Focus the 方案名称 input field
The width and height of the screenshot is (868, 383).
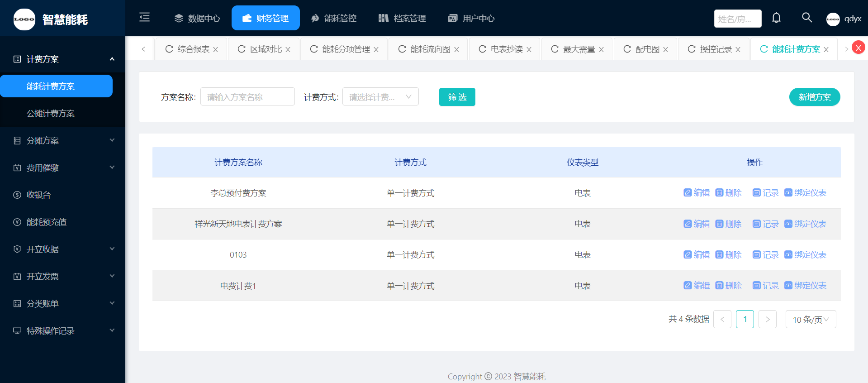click(247, 97)
